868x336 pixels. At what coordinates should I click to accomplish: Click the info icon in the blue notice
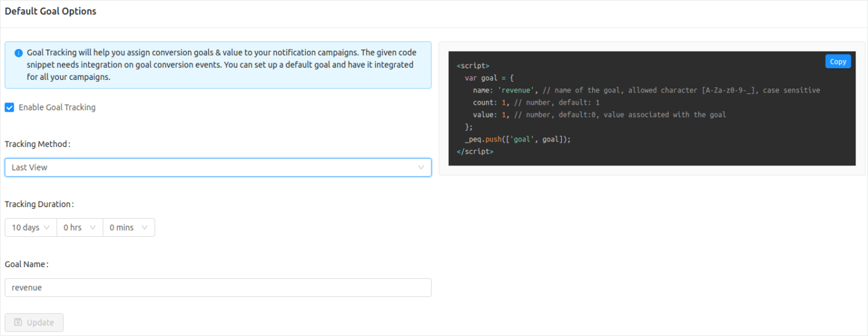click(x=19, y=53)
